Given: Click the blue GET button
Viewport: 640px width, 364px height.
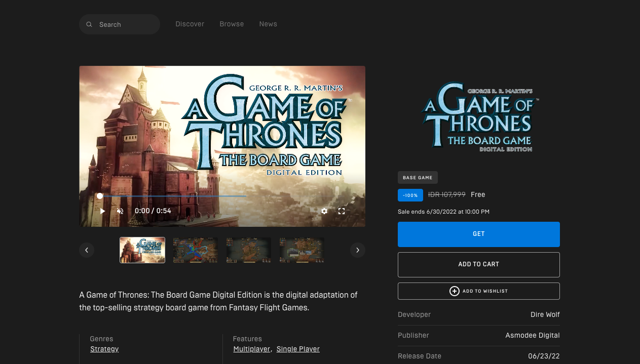Looking at the screenshot, I should 478,234.
